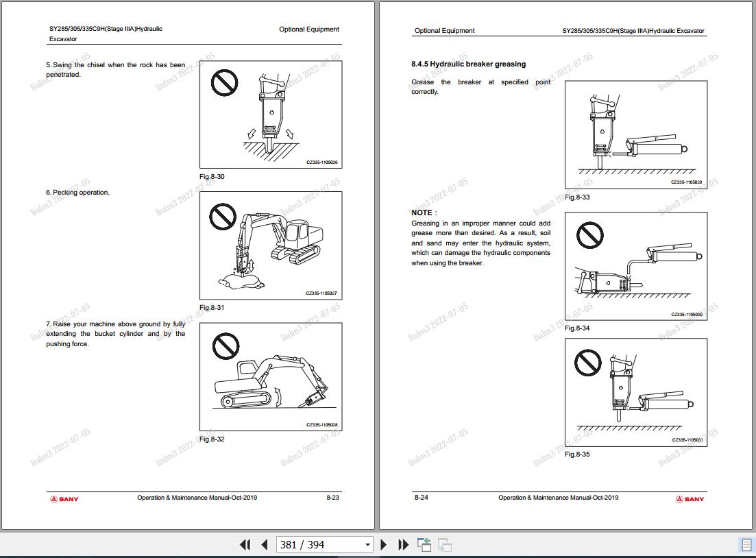Image resolution: width=756 pixels, height=558 pixels.
Task: Click 'Operation & Maintenance Manual-Oct-2019' on right page
Action: 559,498
